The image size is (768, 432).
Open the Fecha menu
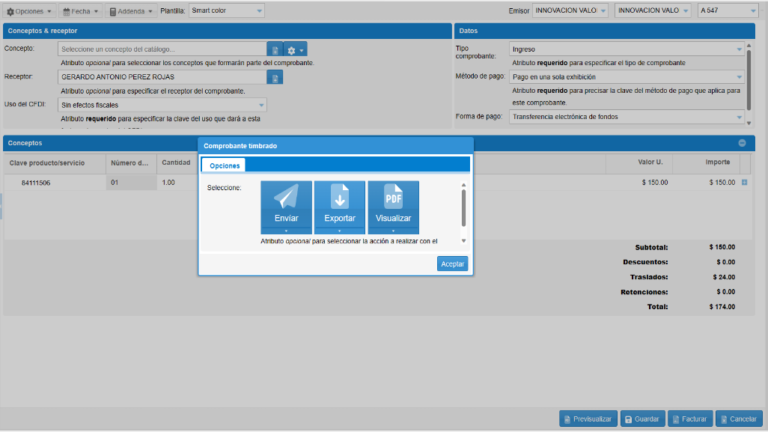80,11
